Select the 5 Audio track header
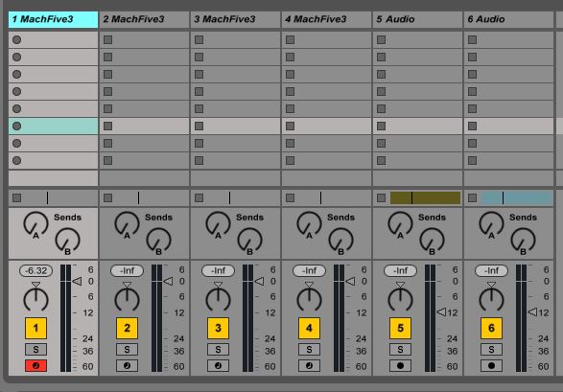The width and height of the screenshot is (563, 392). 418,19
